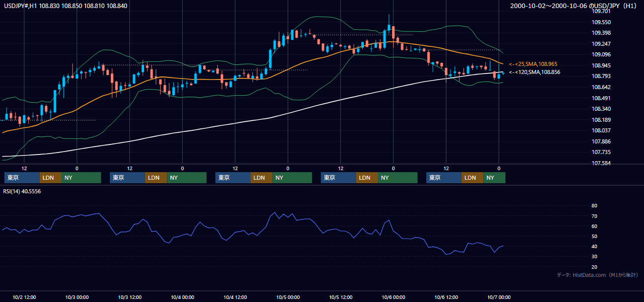Click the 10/4 12:00 time axis label
Image resolution: width=644 pixels, height=302 pixels.
click(235, 297)
